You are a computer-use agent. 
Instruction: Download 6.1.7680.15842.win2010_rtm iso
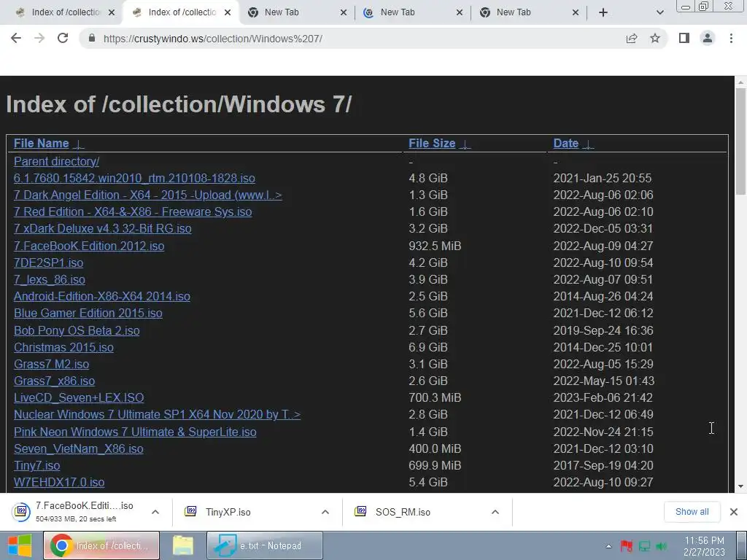coord(134,178)
